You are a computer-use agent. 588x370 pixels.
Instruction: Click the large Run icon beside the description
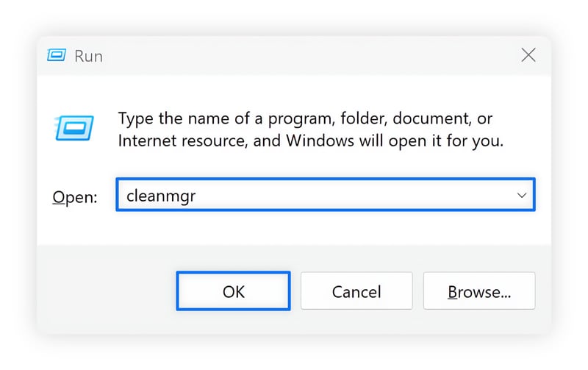point(73,128)
